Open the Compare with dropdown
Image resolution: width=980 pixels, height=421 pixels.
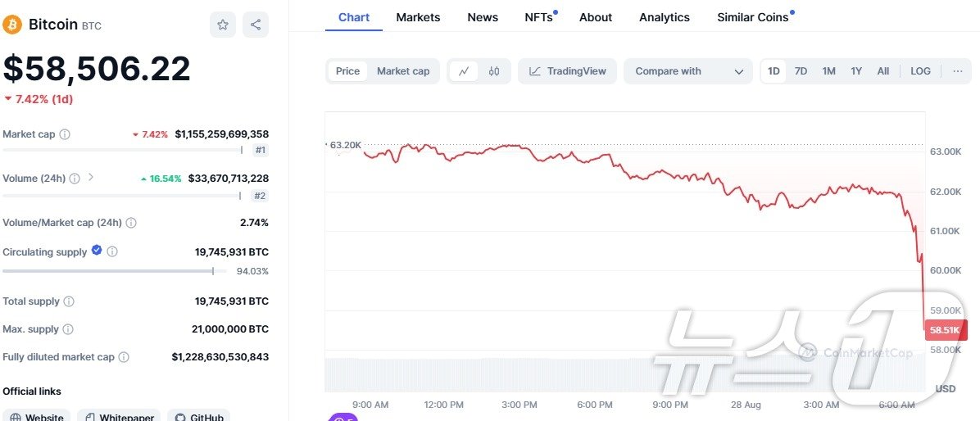(x=688, y=71)
